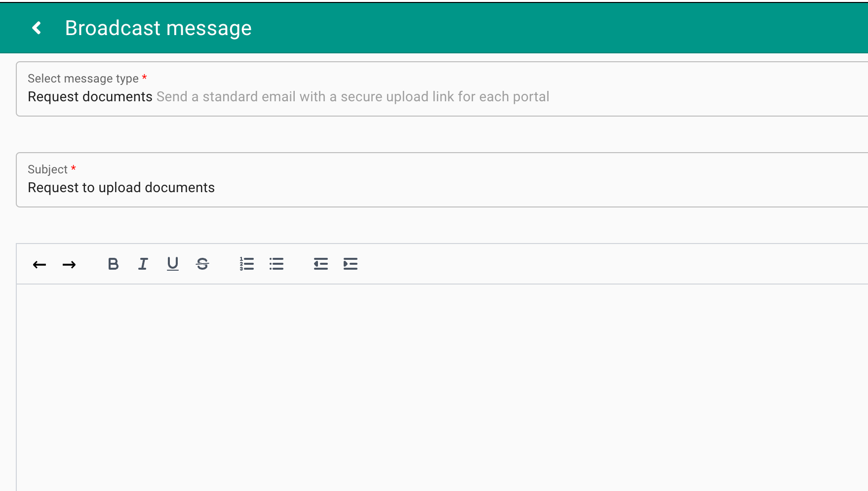Click the Subject field label
Screen dimensions: 868x491
coord(47,169)
